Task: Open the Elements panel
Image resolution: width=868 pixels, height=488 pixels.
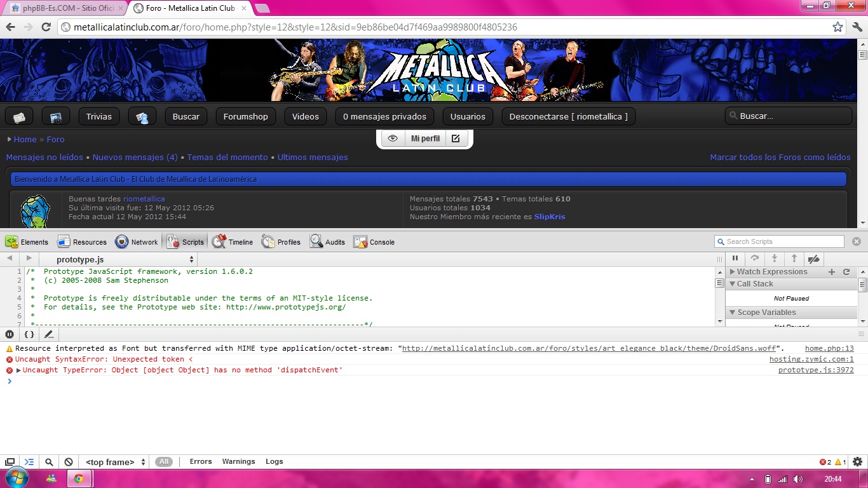Action: pyautogui.click(x=27, y=241)
